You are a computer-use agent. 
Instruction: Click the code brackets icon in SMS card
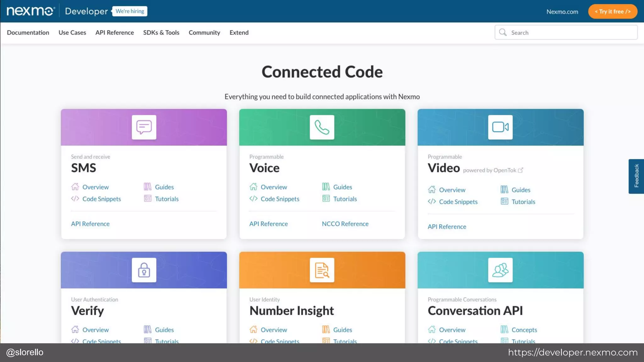(x=75, y=199)
